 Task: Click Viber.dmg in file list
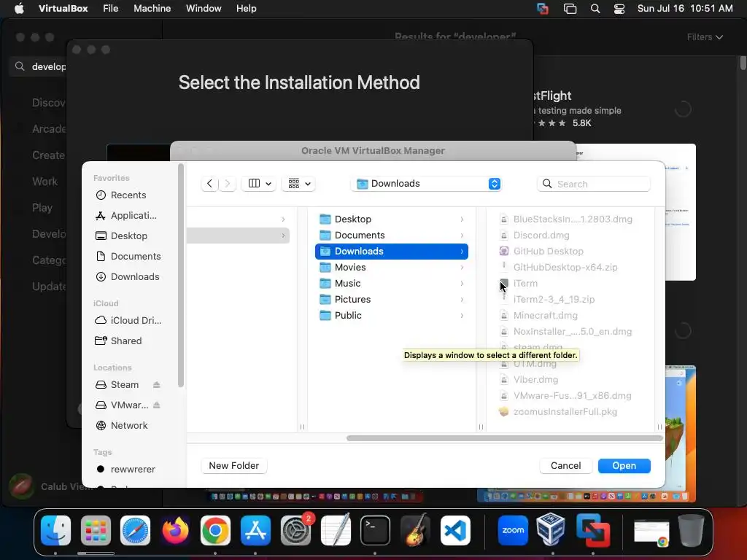(x=535, y=379)
